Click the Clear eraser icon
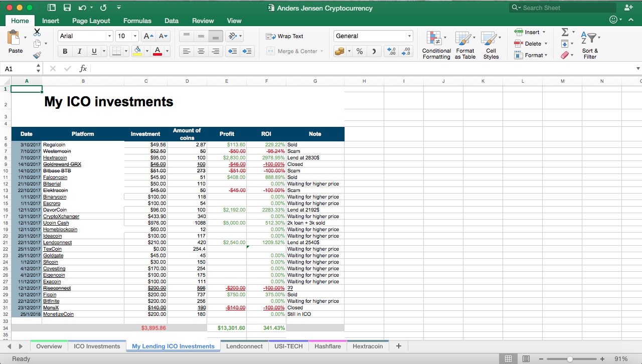Viewport: 642px width, 364px height. 565,55
